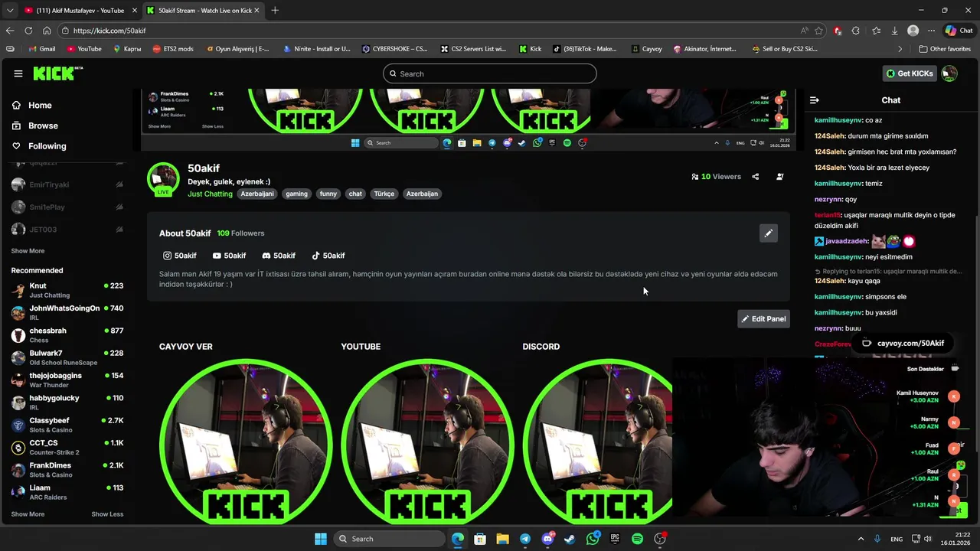The width and height of the screenshot is (980, 551).
Task: Open the YOUTUBE panel image
Action: point(427,442)
